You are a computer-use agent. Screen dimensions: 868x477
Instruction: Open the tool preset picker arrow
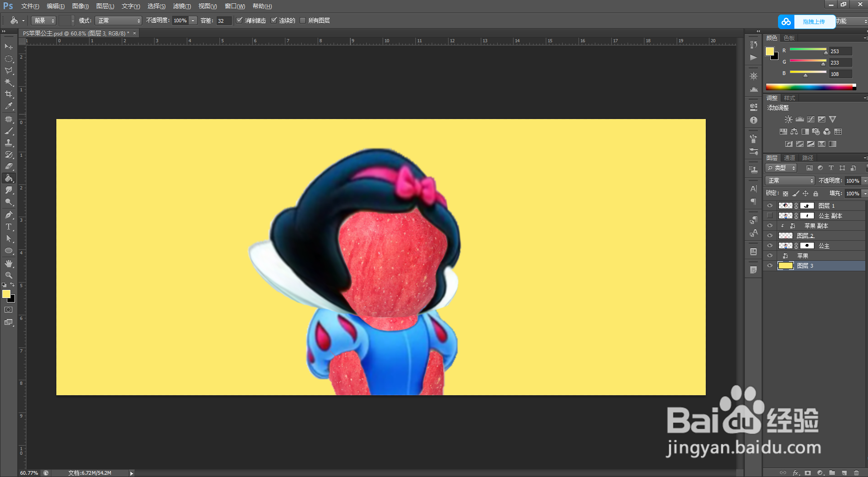tap(23, 20)
